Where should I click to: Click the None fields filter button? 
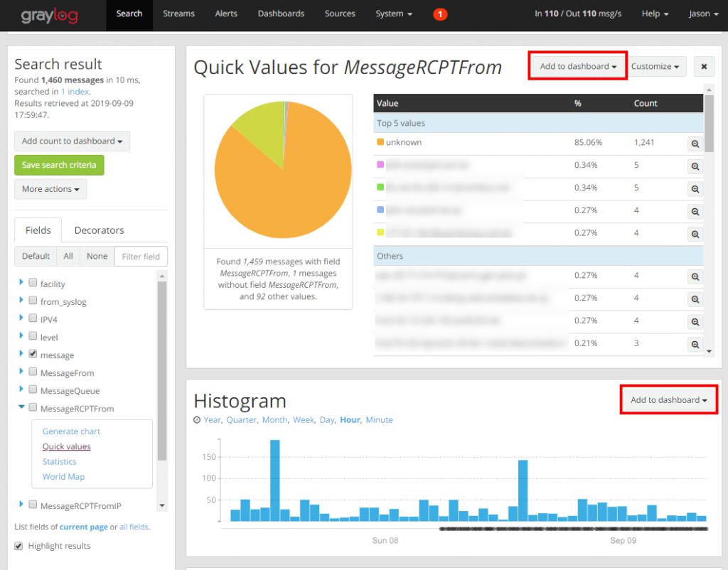(x=97, y=257)
